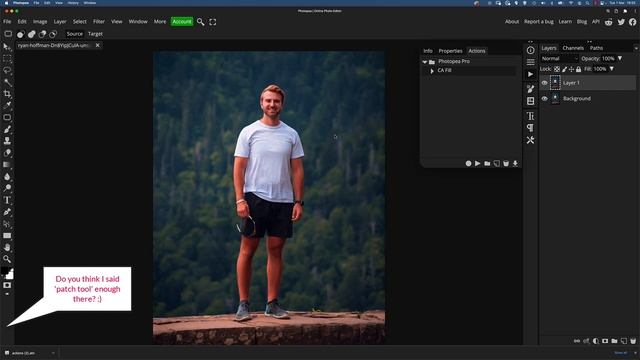
Task: Select the Eyedropper tool
Action: click(7, 106)
